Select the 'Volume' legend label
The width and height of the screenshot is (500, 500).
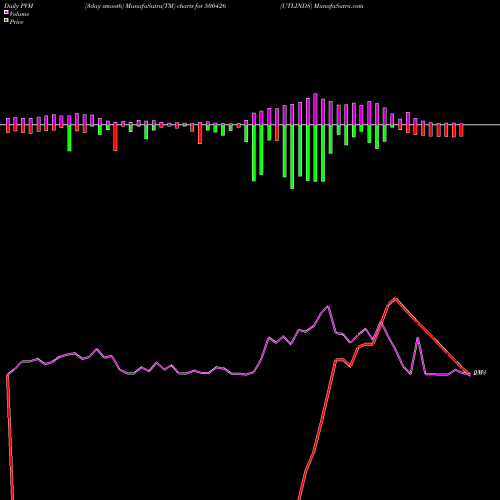19,14
